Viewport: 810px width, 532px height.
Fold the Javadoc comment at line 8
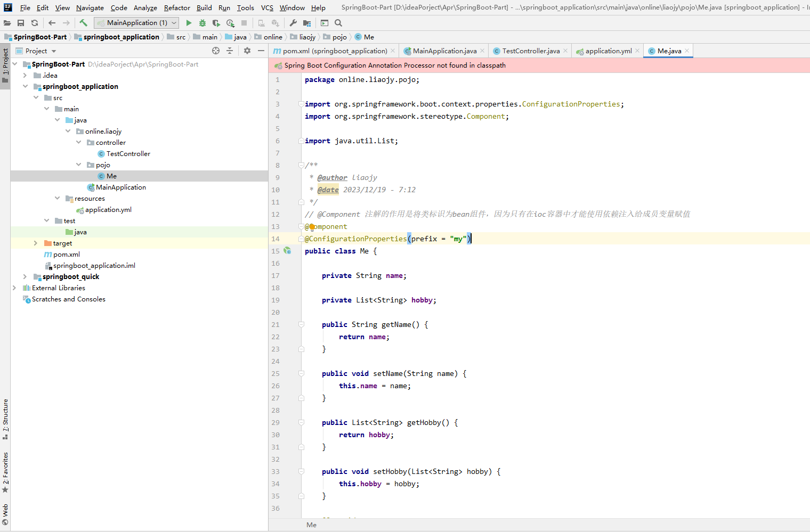pyautogui.click(x=301, y=165)
